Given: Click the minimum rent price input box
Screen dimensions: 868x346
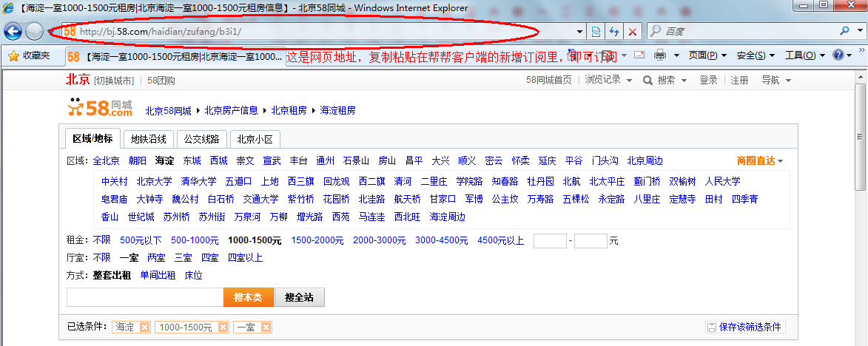Looking at the screenshot, I should (549, 240).
